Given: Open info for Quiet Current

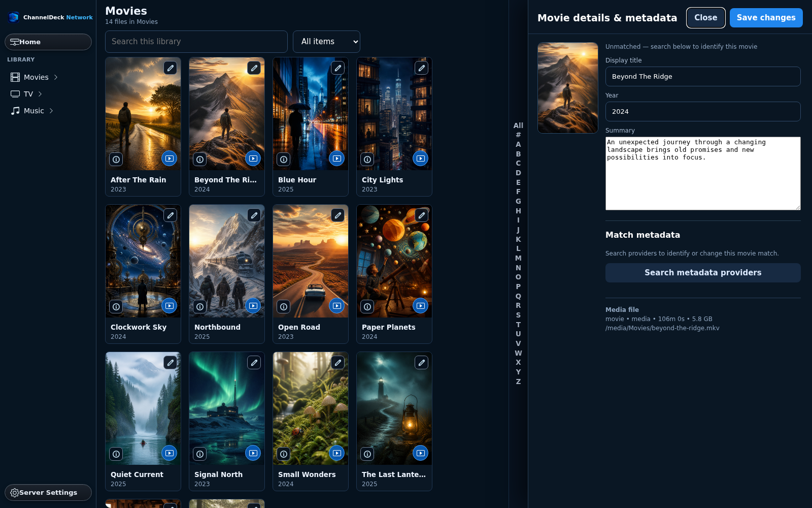Looking at the screenshot, I should coord(116,454).
